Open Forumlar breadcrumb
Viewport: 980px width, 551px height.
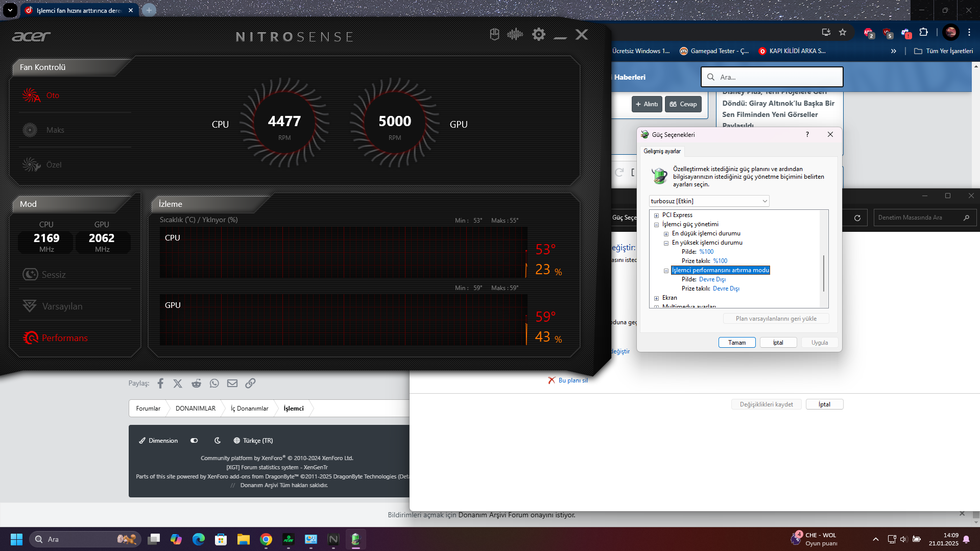pos(148,409)
